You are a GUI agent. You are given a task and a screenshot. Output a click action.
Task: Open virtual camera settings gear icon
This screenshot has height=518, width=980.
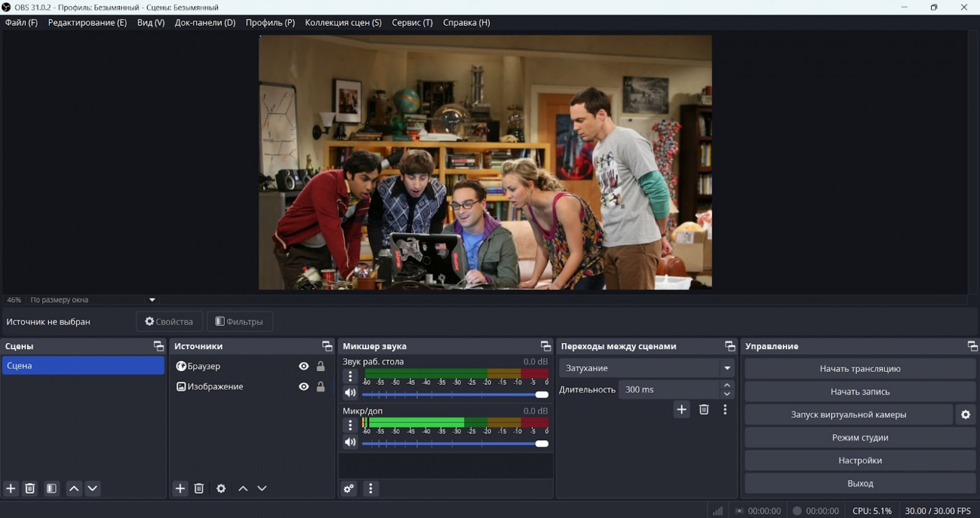[x=966, y=414]
